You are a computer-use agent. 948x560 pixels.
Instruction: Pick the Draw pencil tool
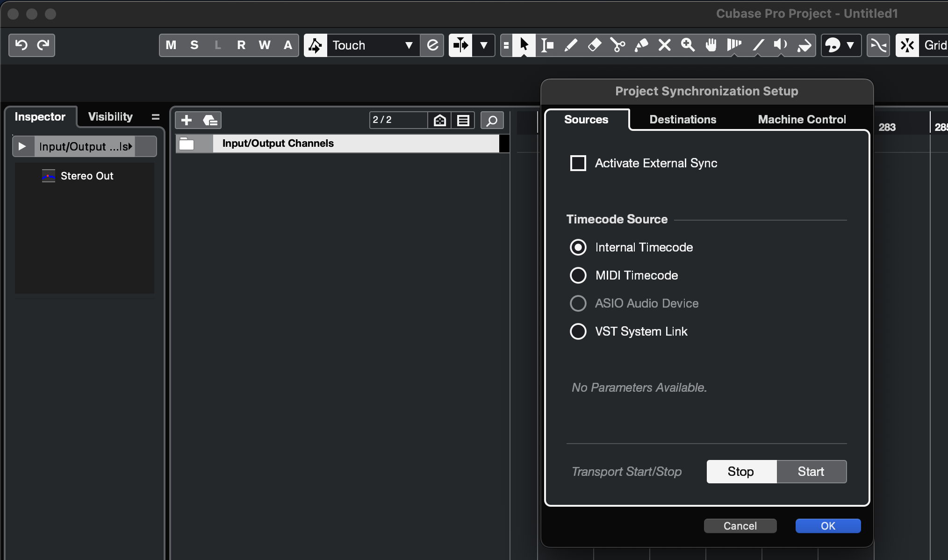[x=571, y=45]
